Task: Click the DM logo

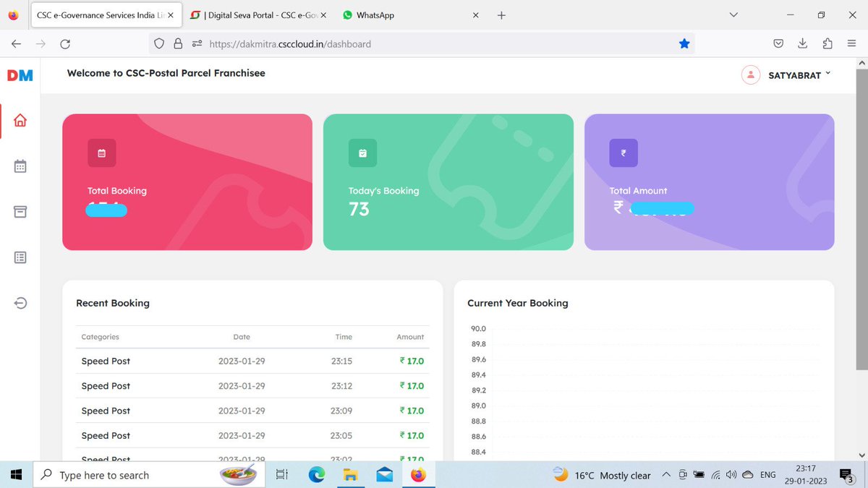Action: tap(20, 75)
